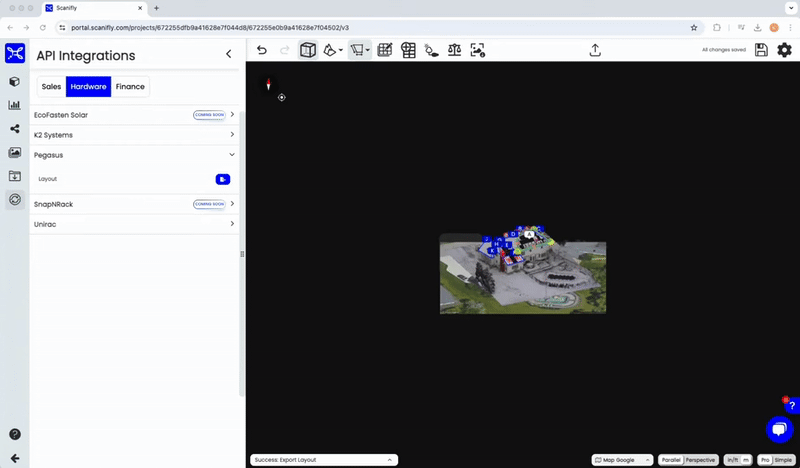The height and width of the screenshot is (468, 800).
Task: Open the sun and shade analysis tool
Action: point(432,50)
